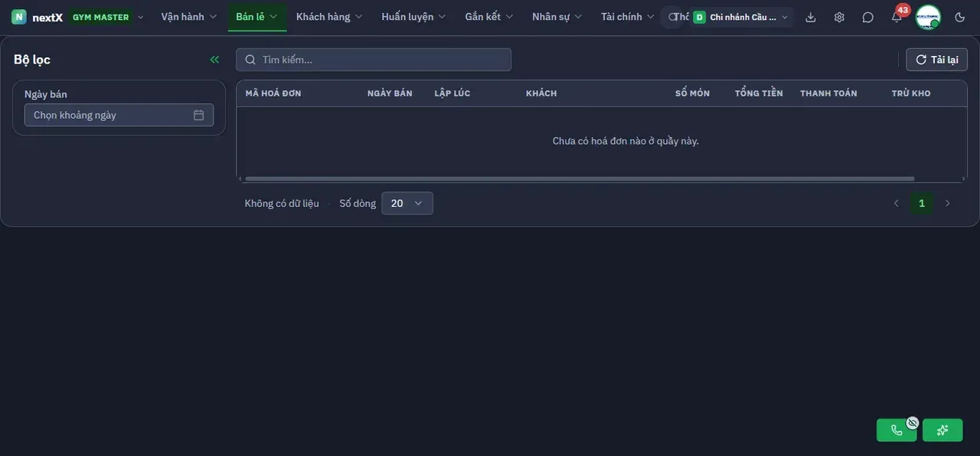
Task: Open the Số dòng 20 rows dropdown
Action: [407, 203]
